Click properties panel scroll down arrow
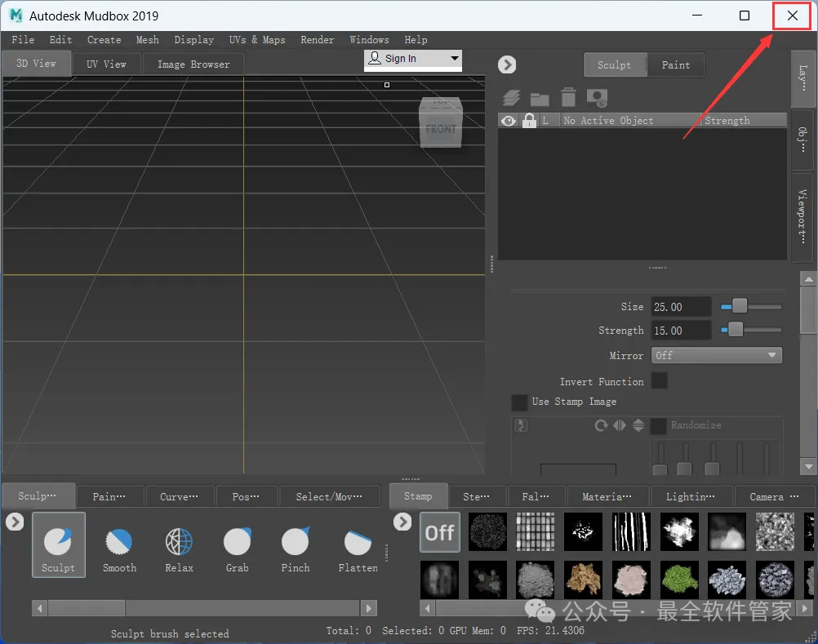This screenshot has height=644, width=818. pyautogui.click(x=808, y=466)
